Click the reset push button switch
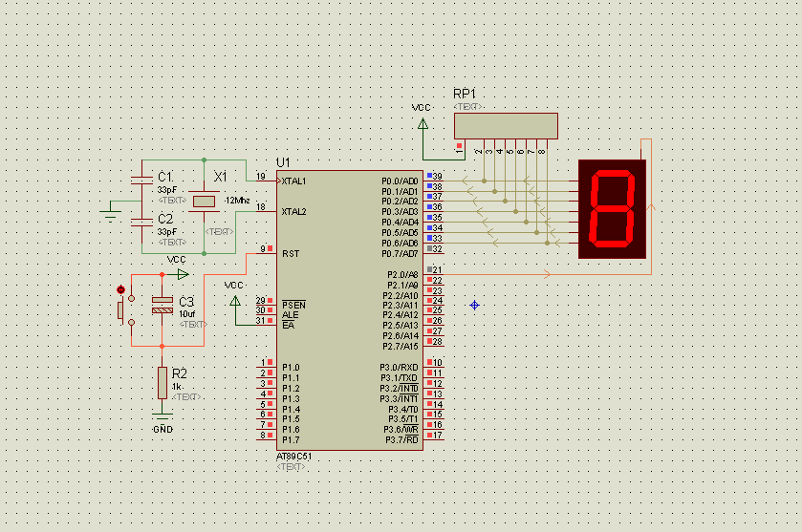 (126, 309)
